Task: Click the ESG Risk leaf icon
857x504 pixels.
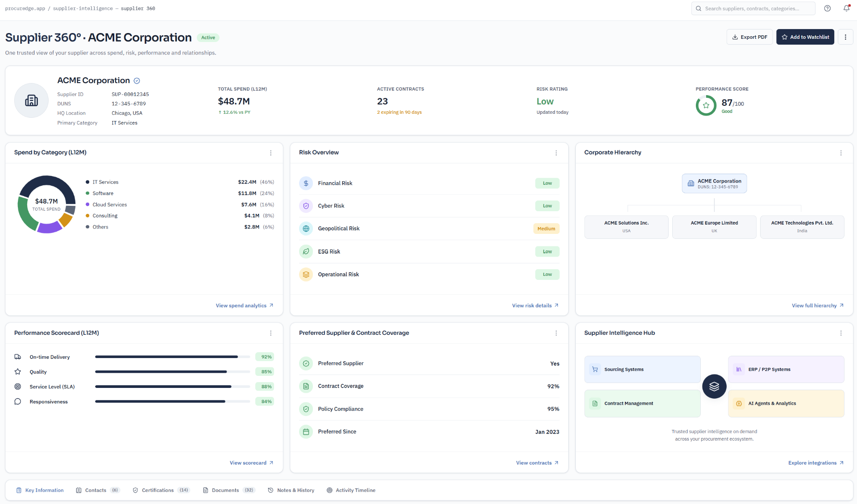Action: tap(306, 251)
